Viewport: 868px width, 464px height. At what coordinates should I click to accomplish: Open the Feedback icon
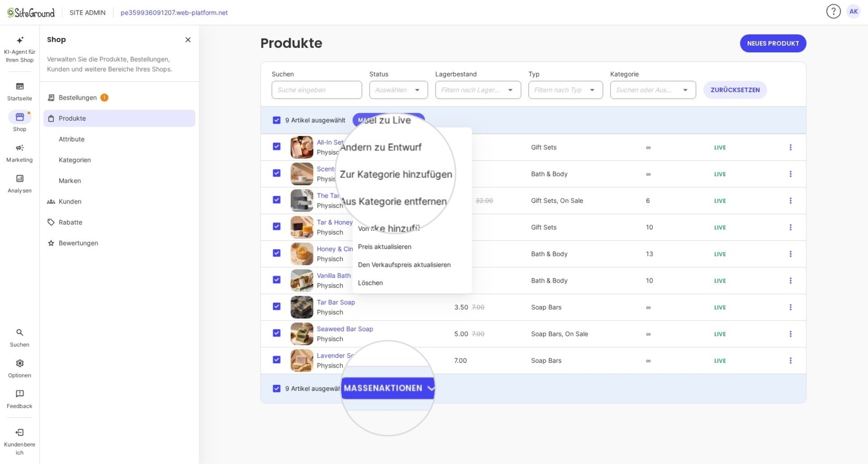click(x=20, y=394)
